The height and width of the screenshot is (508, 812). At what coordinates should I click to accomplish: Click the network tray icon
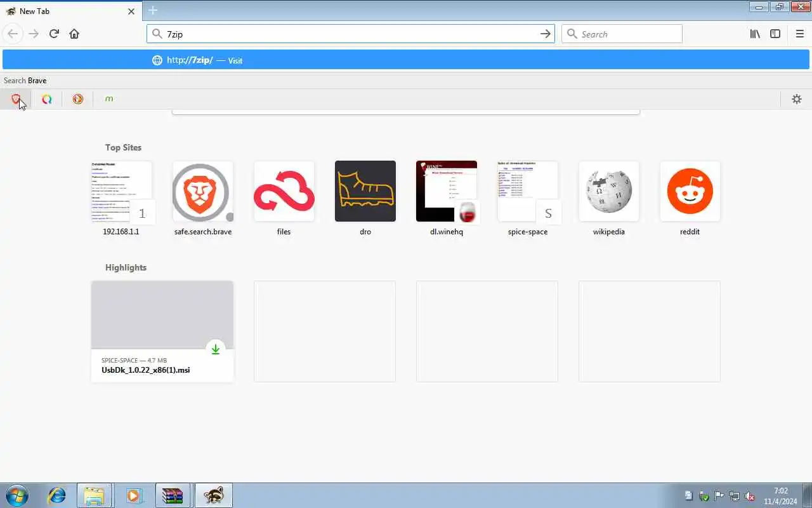click(735, 496)
